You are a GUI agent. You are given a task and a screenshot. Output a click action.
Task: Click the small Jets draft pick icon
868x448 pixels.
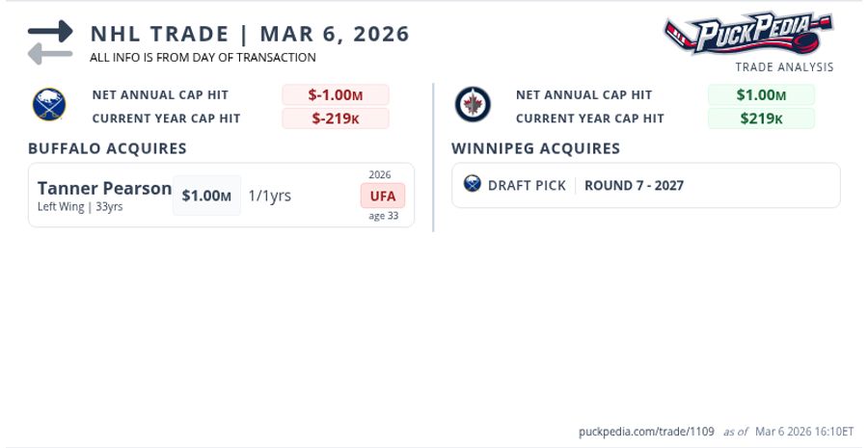point(472,184)
